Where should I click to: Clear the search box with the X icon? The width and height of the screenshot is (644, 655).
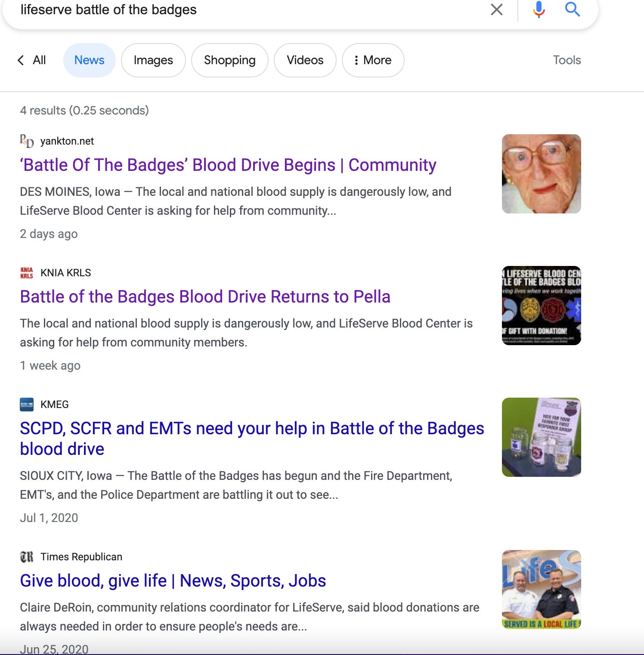click(497, 9)
